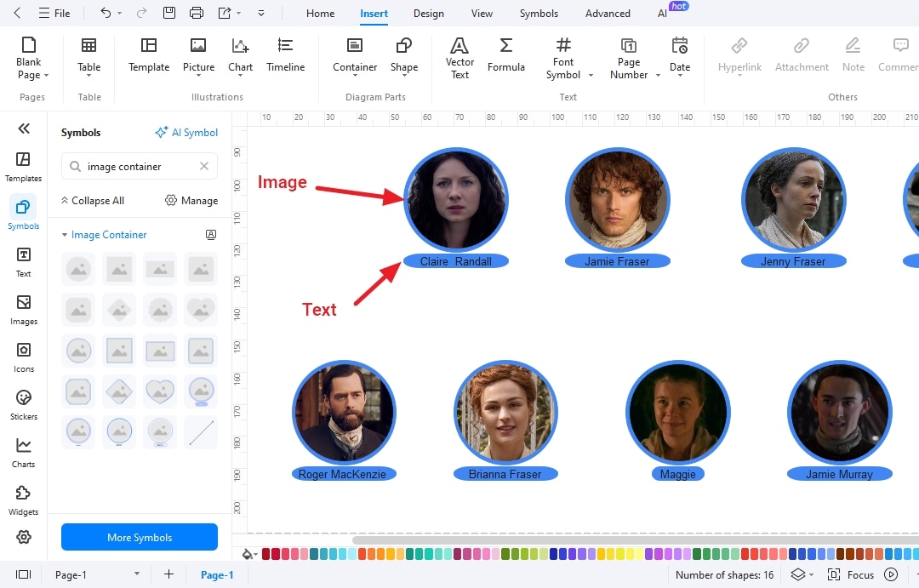Switch to the Design tab
919x588 pixels.
(x=428, y=13)
